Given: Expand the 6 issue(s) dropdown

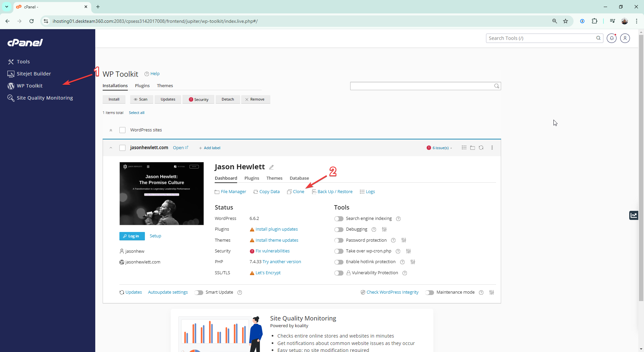Looking at the screenshot, I should 439,148.
